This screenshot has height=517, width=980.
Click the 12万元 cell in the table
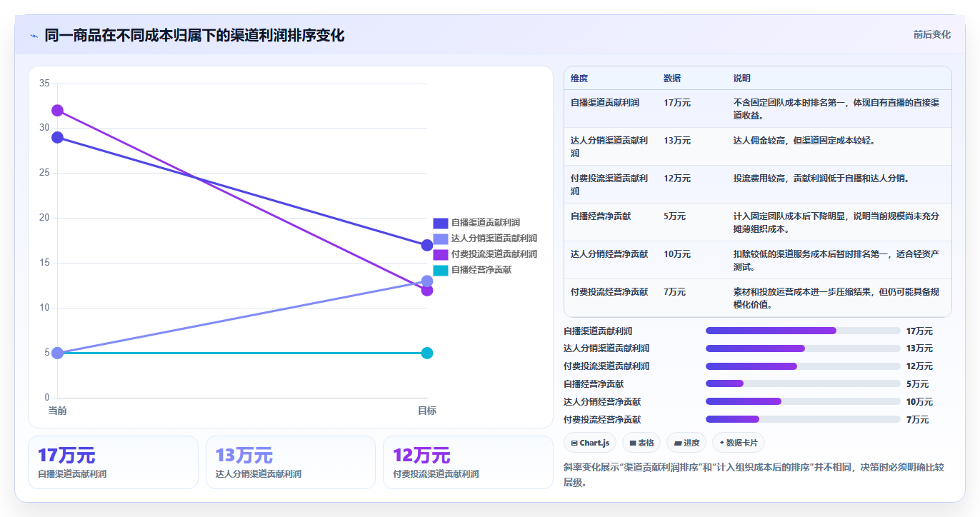(x=677, y=179)
